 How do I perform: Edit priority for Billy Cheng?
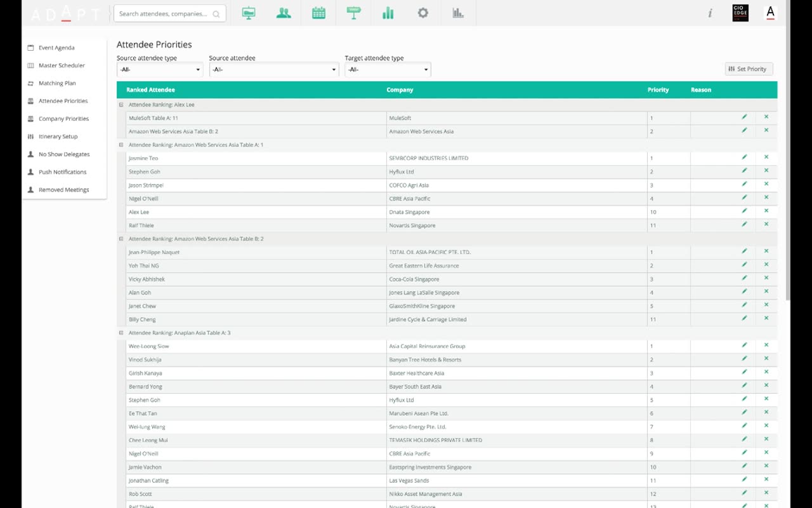tap(744, 318)
